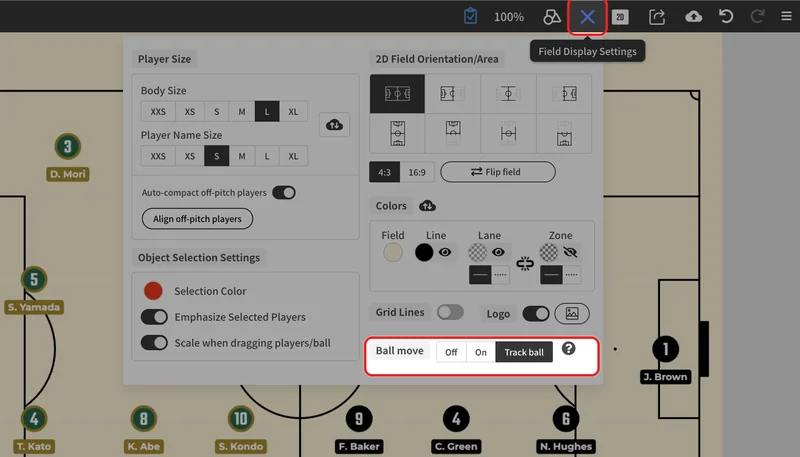Toggle Zone hidden eye icon
The width and height of the screenshot is (800, 457).
570,252
